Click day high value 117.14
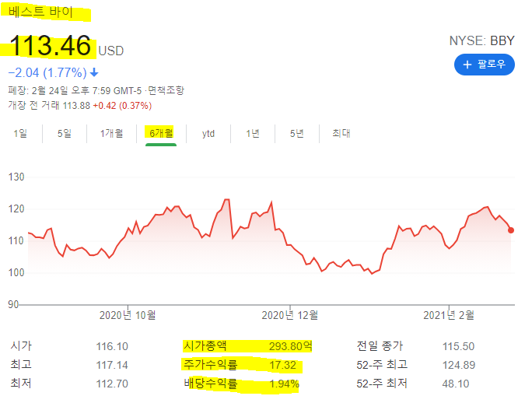The image size is (532, 396). pos(112,365)
